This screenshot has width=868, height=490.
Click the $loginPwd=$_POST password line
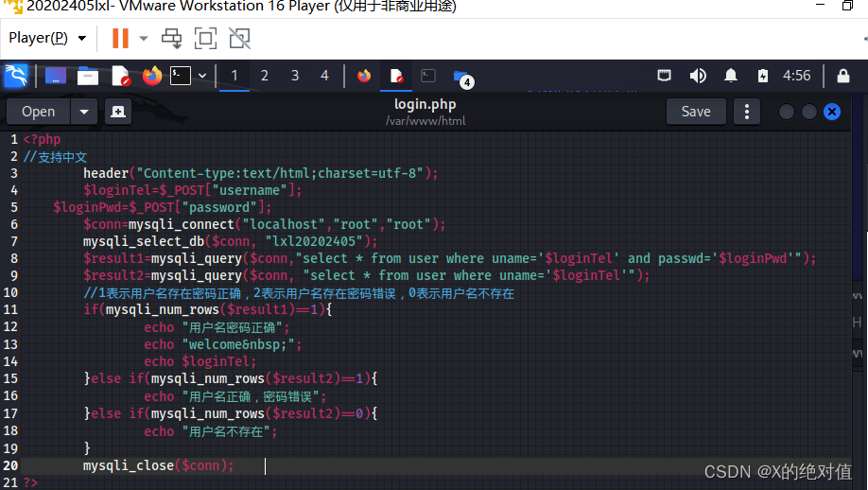pos(163,207)
